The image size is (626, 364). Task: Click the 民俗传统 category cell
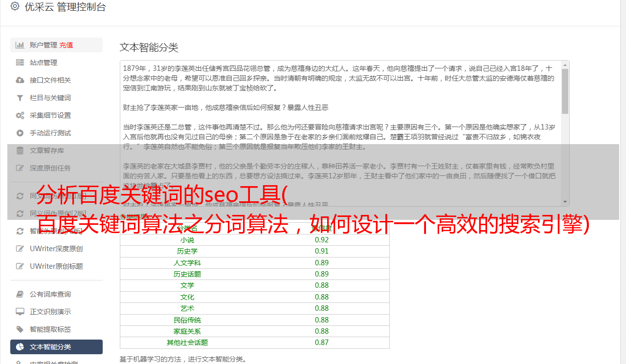pos(187,320)
